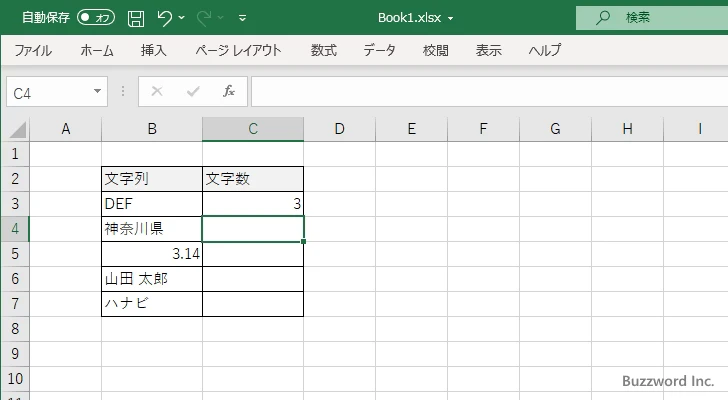Image resolution: width=728 pixels, height=400 pixels.
Task: Click the formula bar Enter checkmark icon
Action: pyautogui.click(x=192, y=92)
